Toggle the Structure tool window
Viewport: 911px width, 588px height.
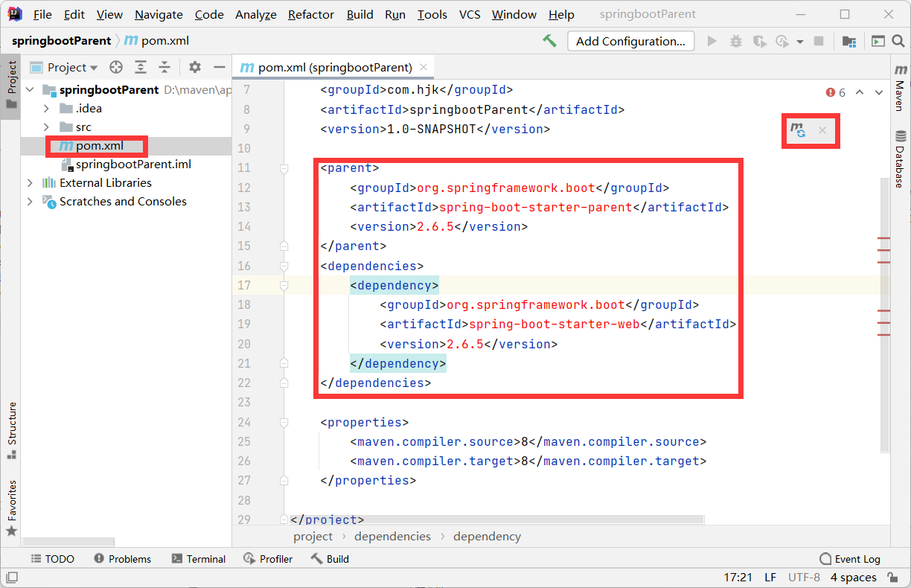point(11,430)
